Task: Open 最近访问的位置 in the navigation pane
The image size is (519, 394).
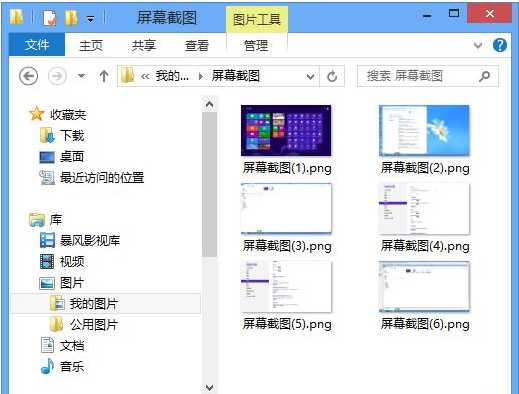Action: coord(102,178)
